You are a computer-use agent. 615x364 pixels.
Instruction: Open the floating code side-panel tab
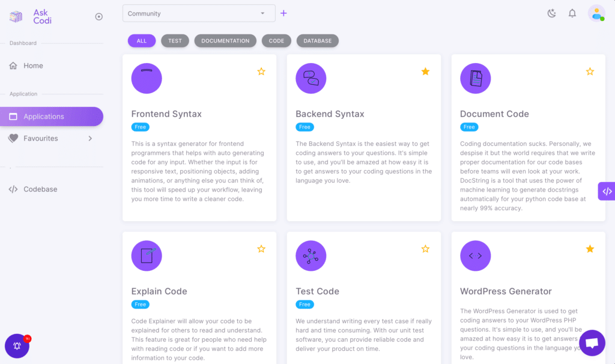(607, 191)
